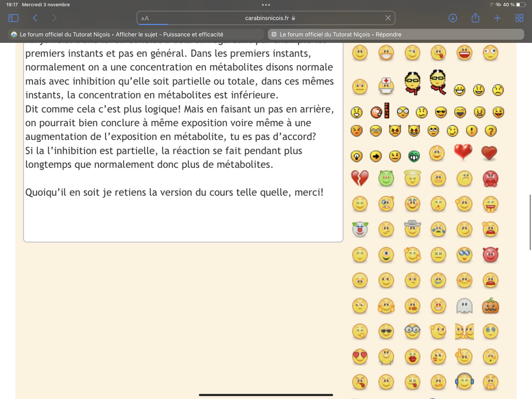Stop loading with the address bar X
Image resolution: width=532 pixels, height=399 pixels.
pyautogui.click(x=388, y=18)
